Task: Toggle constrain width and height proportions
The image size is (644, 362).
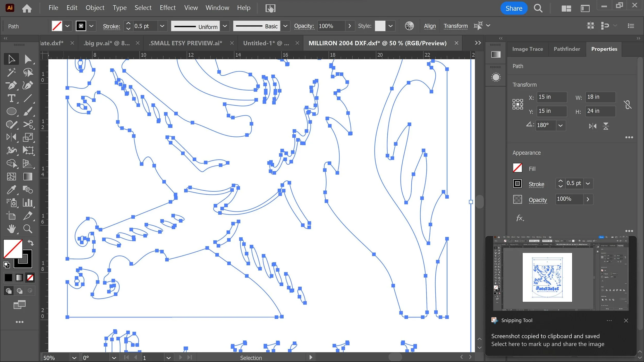Action: [x=628, y=104]
